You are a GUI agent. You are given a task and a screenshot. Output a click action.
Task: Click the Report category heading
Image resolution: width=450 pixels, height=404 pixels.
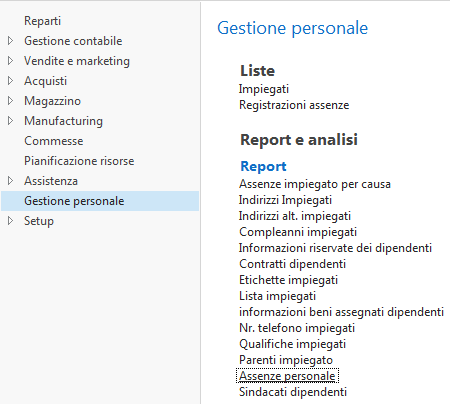click(263, 166)
